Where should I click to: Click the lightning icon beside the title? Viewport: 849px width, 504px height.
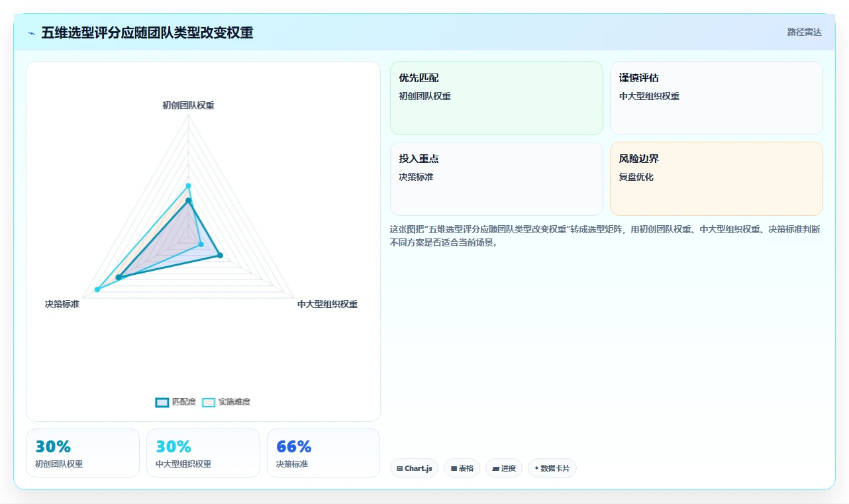click(x=31, y=33)
